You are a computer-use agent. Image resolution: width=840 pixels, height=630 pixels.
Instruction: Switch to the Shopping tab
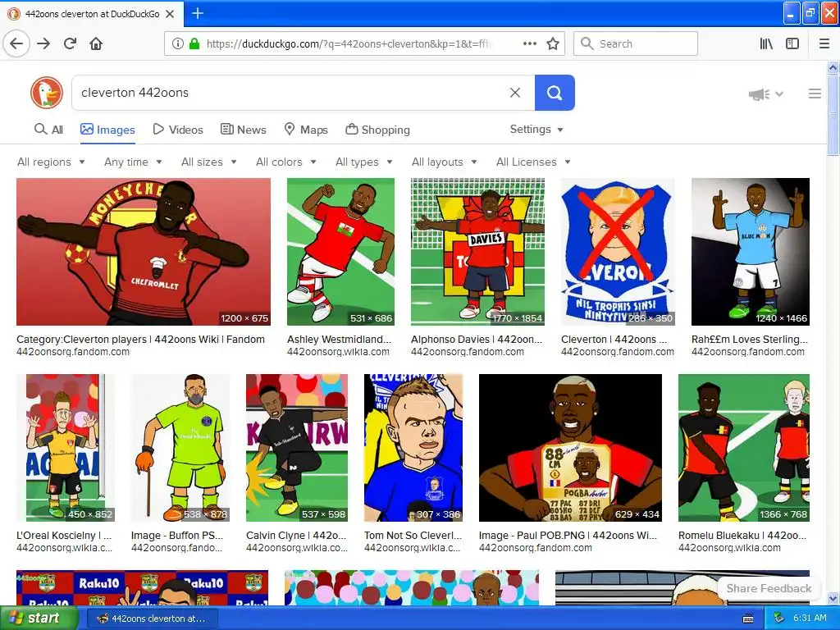(x=377, y=130)
